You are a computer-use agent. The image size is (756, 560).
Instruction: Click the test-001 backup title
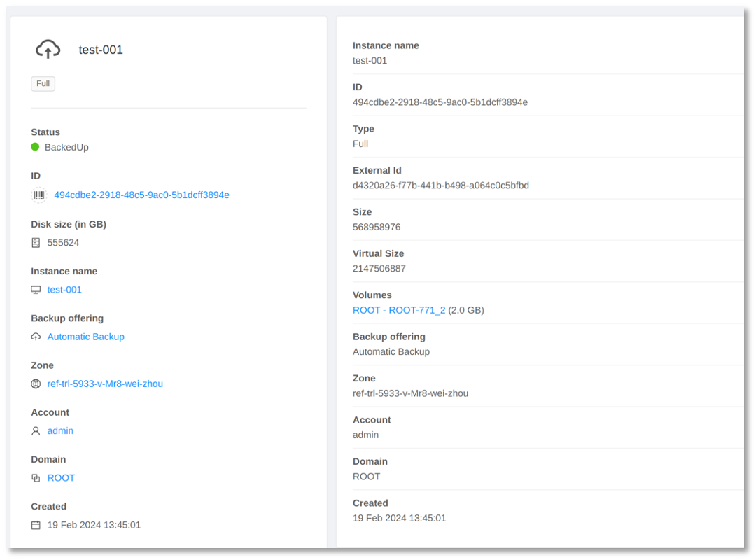coord(101,50)
